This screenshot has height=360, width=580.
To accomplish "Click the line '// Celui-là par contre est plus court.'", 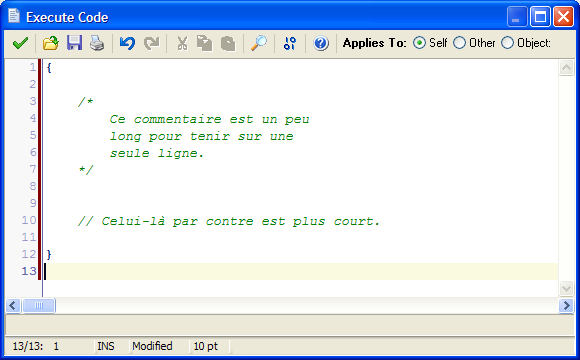I will coord(229,221).
